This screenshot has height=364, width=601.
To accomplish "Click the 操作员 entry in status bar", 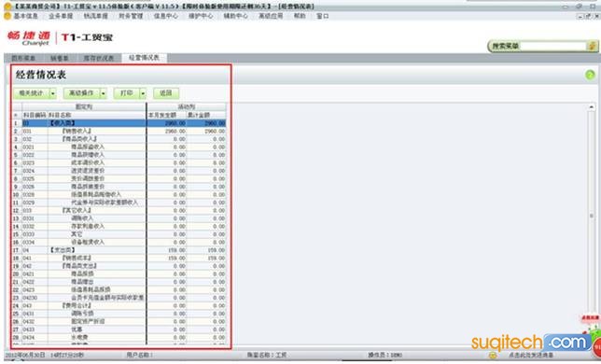I will pos(384,356).
